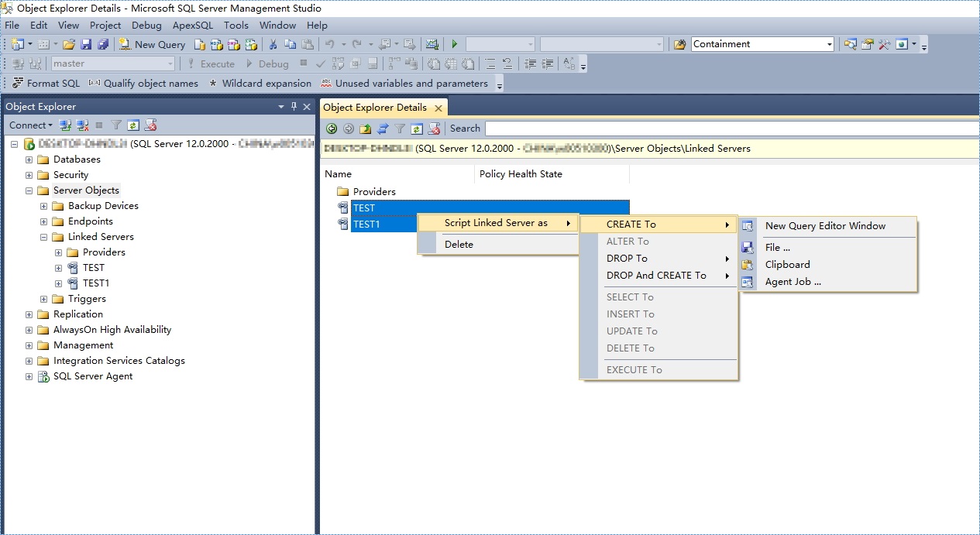Expand the Management tree node
The image size is (980, 535).
(x=29, y=345)
